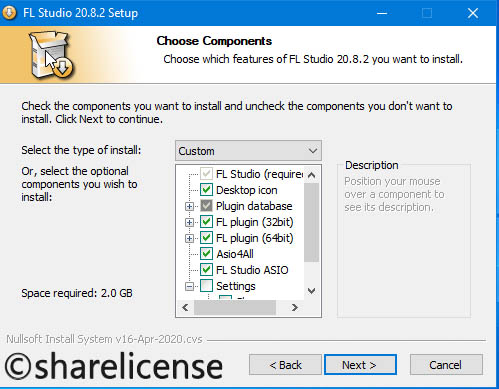499x389 pixels.
Task: Select the Settings tree label
Action: (x=236, y=286)
